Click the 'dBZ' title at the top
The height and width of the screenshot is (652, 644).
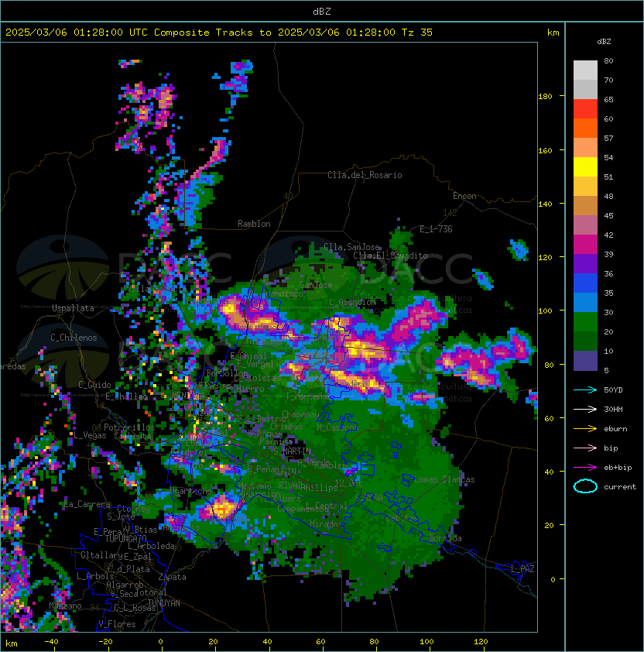tap(322, 11)
